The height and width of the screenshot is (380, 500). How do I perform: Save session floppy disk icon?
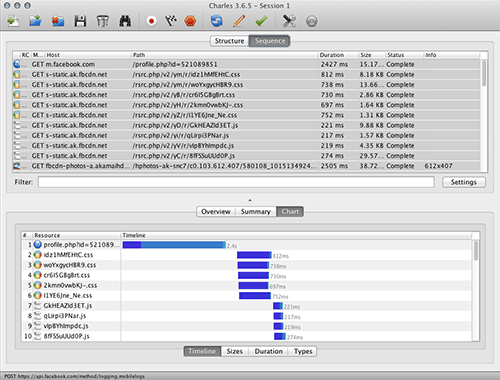80,21
